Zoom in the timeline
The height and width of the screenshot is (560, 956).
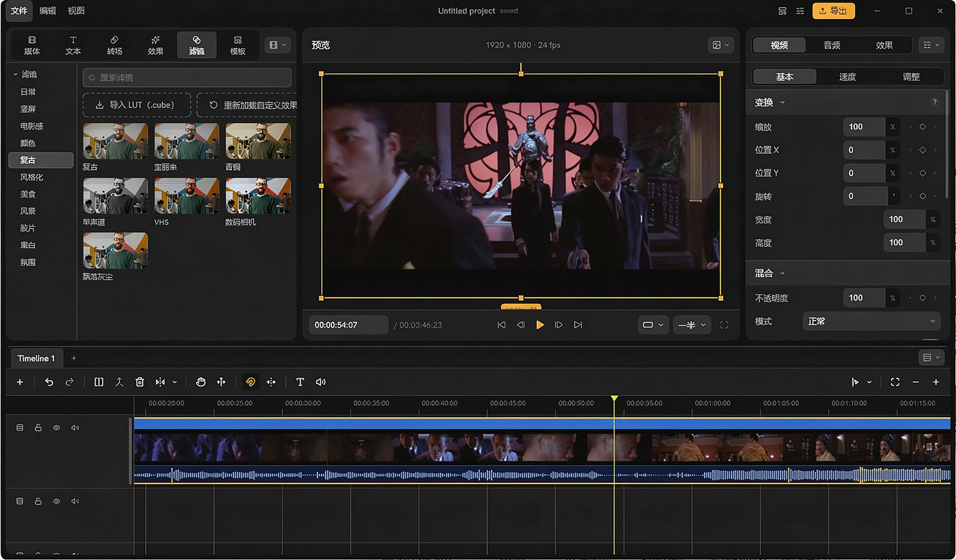coord(936,382)
